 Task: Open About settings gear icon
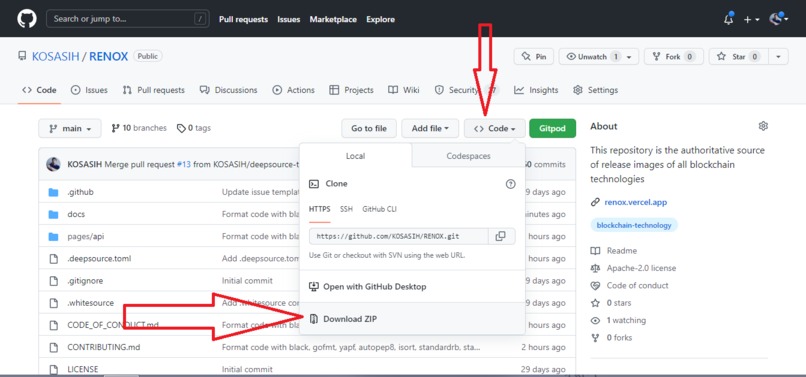(x=763, y=126)
